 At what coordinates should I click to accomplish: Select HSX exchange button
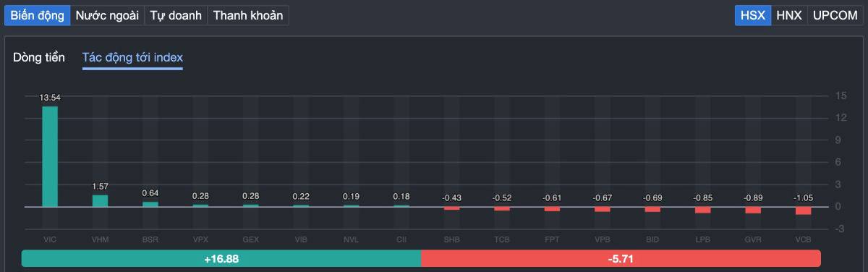coord(753,15)
